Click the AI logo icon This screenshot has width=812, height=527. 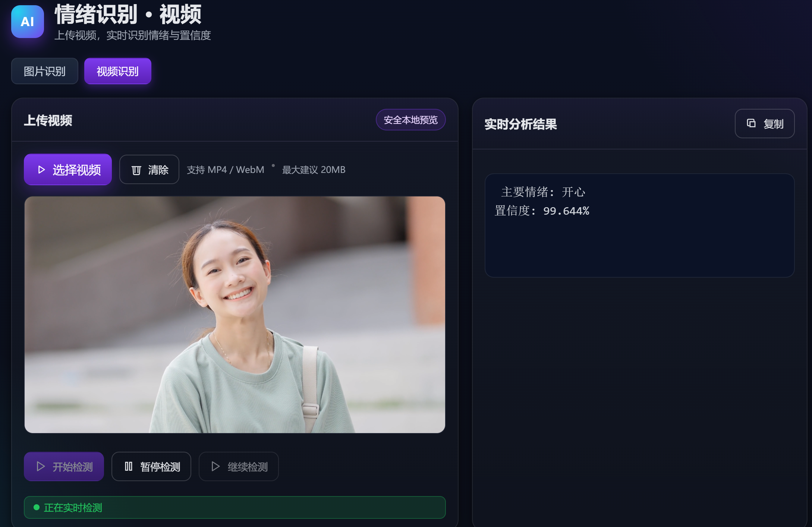tap(28, 22)
